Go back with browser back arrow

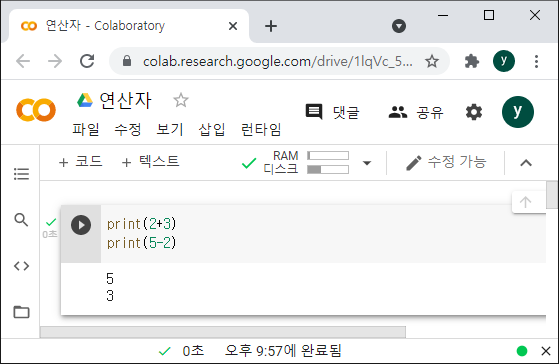coord(23,61)
